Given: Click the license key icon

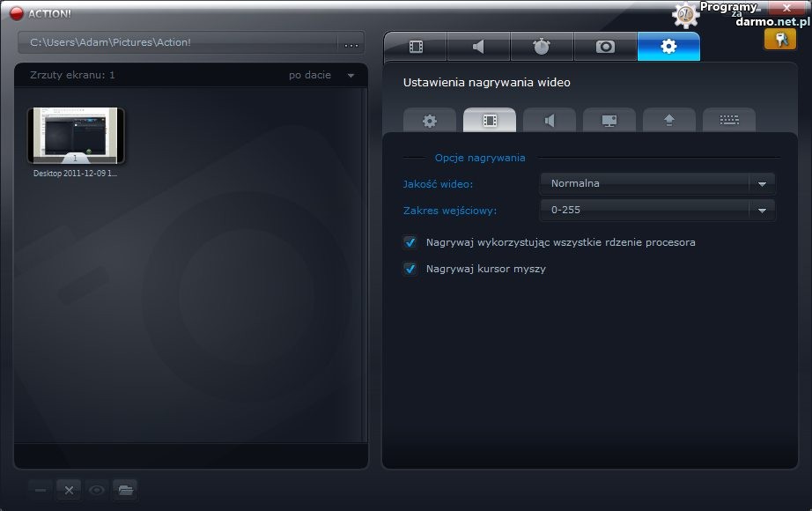Looking at the screenshot, I should [x=779, y=39].
